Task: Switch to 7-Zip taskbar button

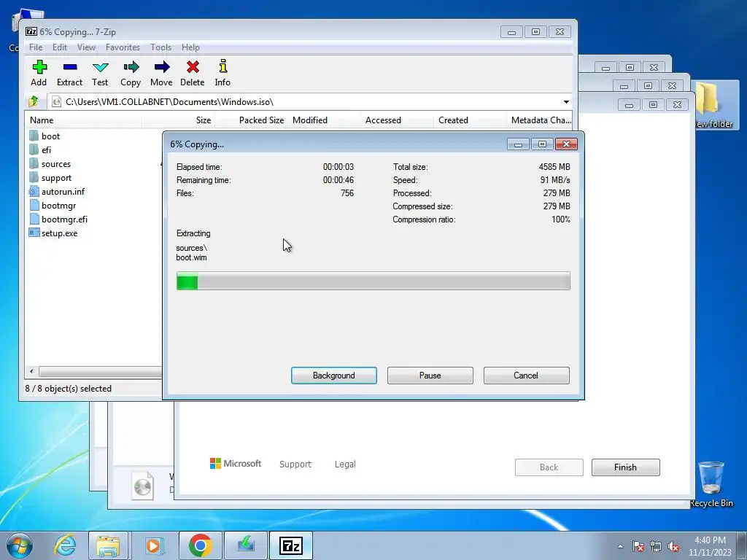Action: click(x=291, y=545)
